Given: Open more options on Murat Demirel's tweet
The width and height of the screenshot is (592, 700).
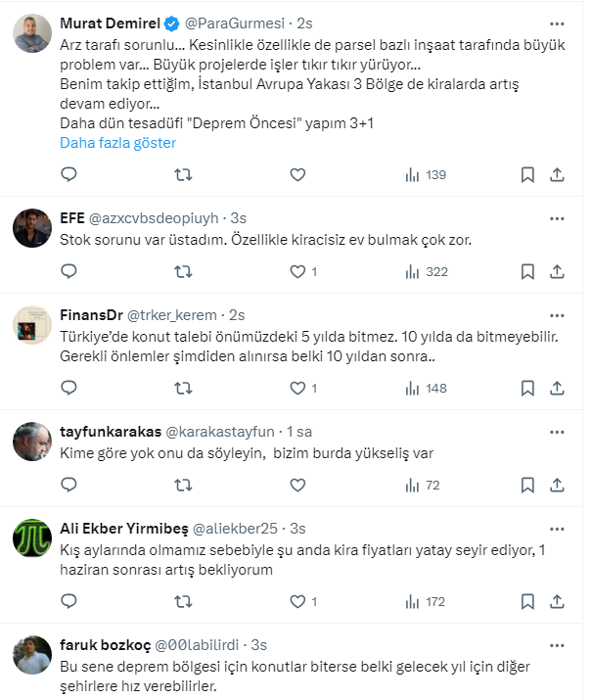Looking at the screenshot, I should (557, 23).
